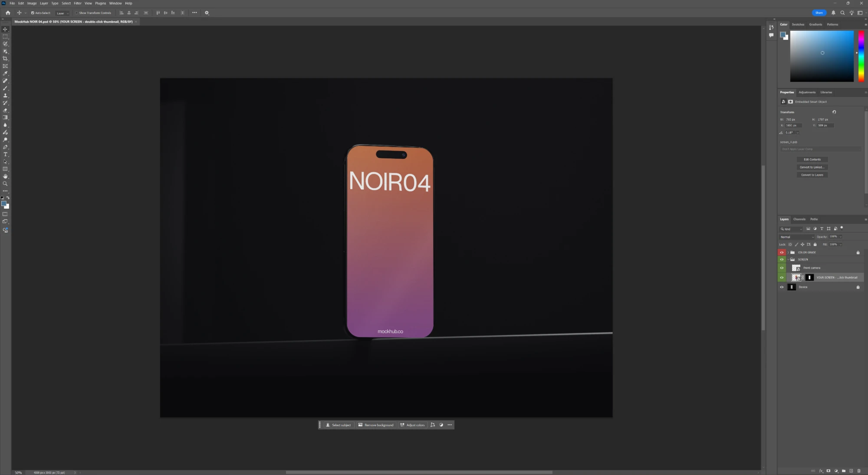Click Select subject button
The width and height of the screenshot is (868, 475).
click(x=339, y=425)
